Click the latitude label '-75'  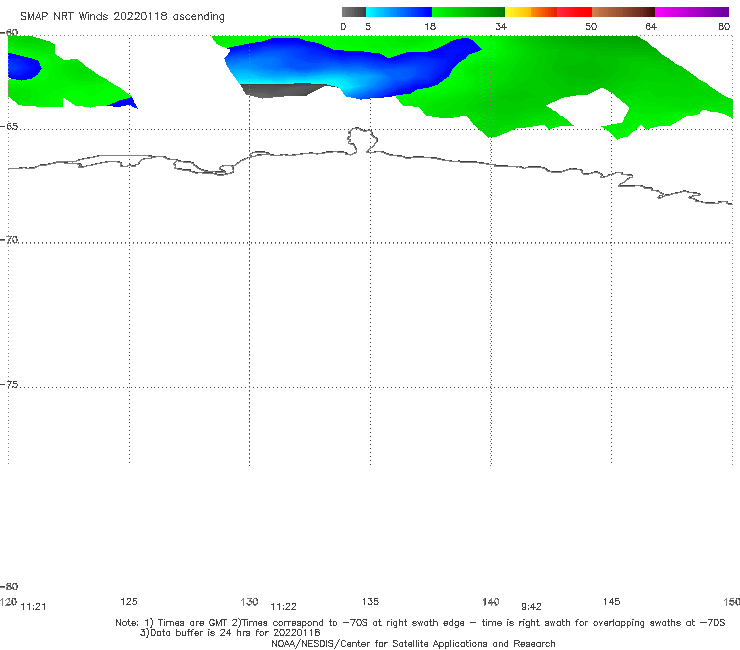[x=9, y=384]
